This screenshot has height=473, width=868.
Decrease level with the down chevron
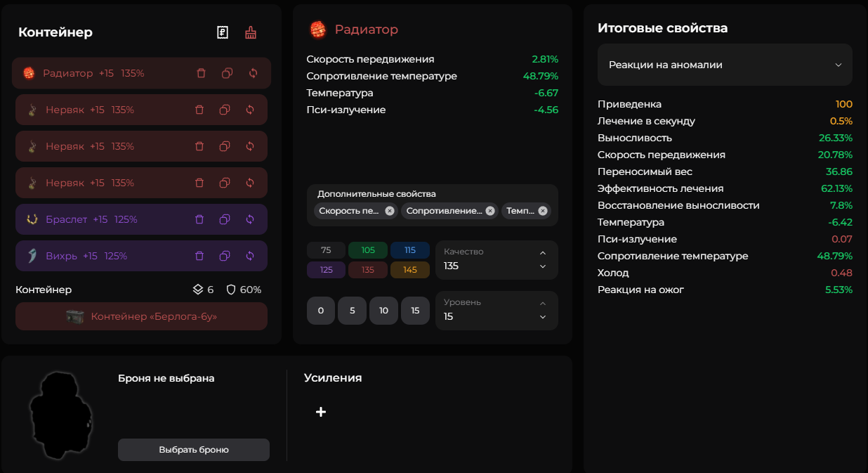pyautogui.click(x=543, y=317)
